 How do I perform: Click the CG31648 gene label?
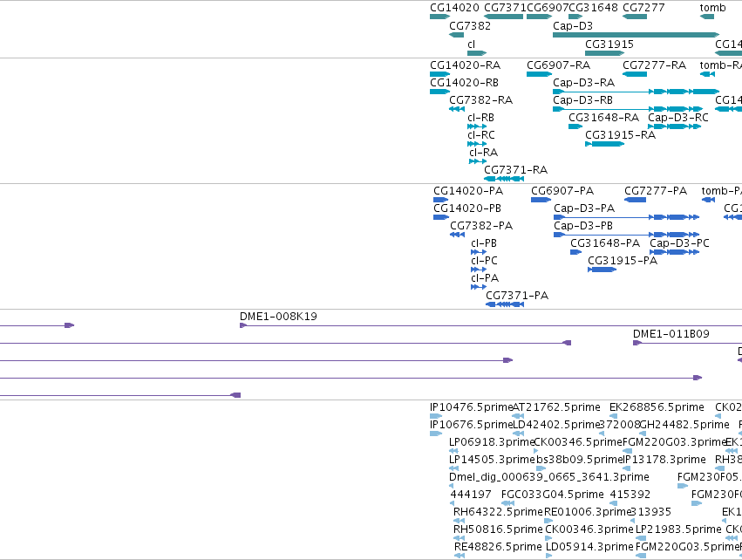[593, 8]
